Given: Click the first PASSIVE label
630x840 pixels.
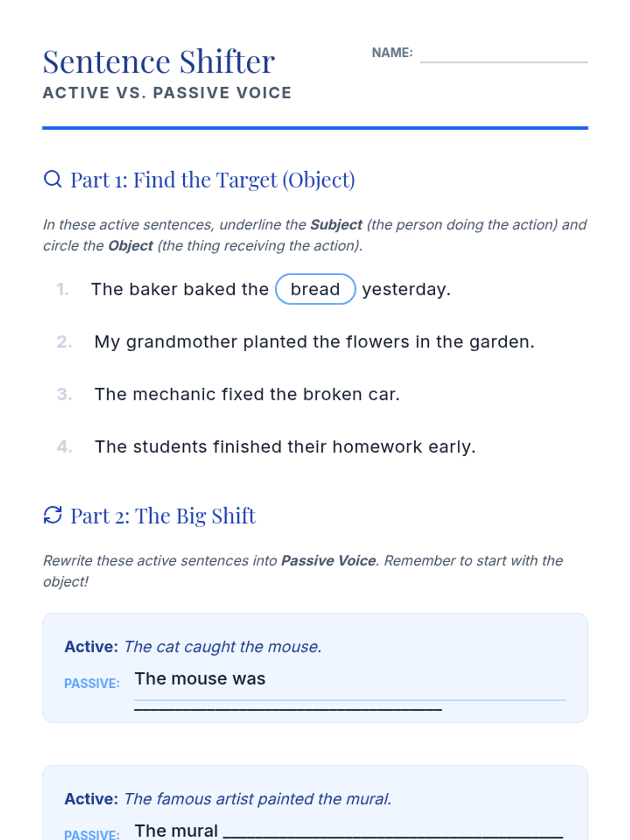Looking at the screenshot, I should pos(92,683).
